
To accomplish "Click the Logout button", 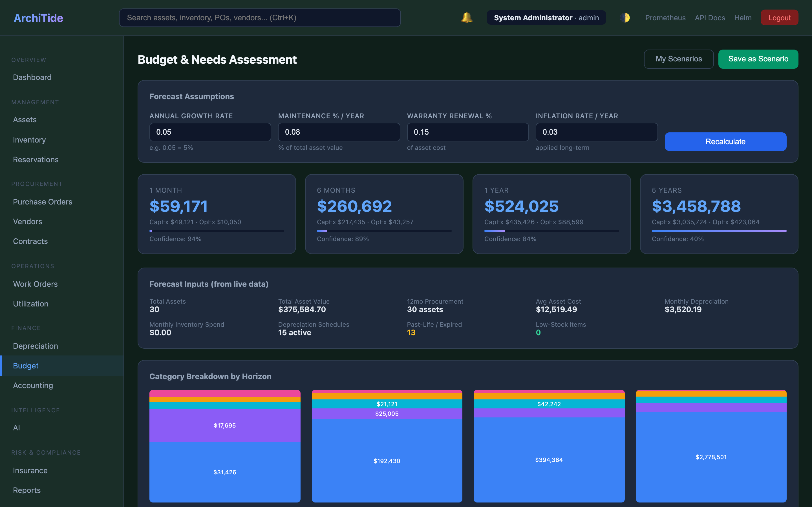I will click(x=779, y=17).
